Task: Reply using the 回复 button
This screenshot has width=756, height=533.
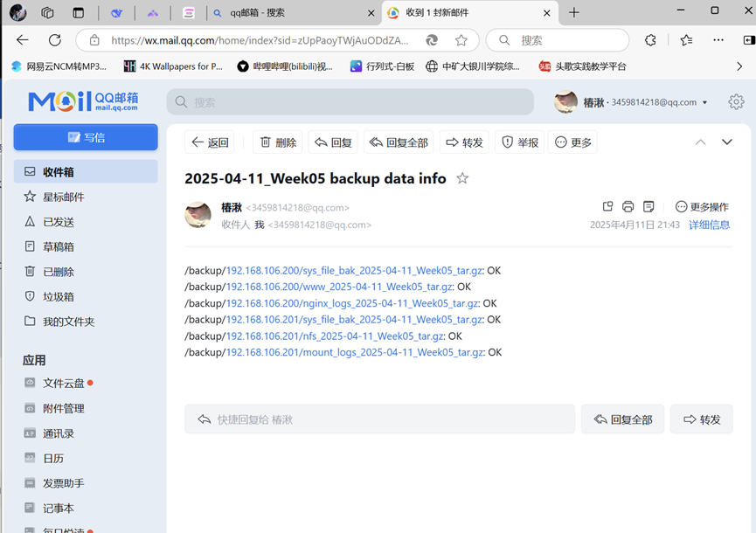Action: [333, 142]
